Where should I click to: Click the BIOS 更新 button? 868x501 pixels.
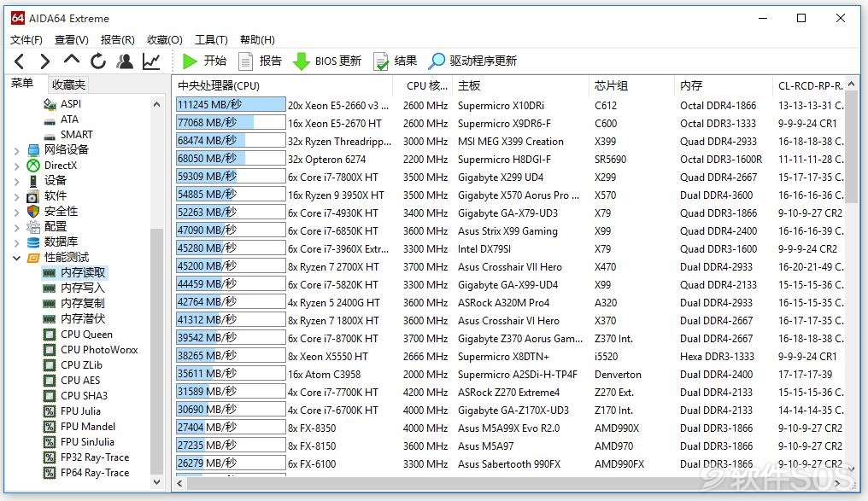pyautogui.click(x=327, y=61)
